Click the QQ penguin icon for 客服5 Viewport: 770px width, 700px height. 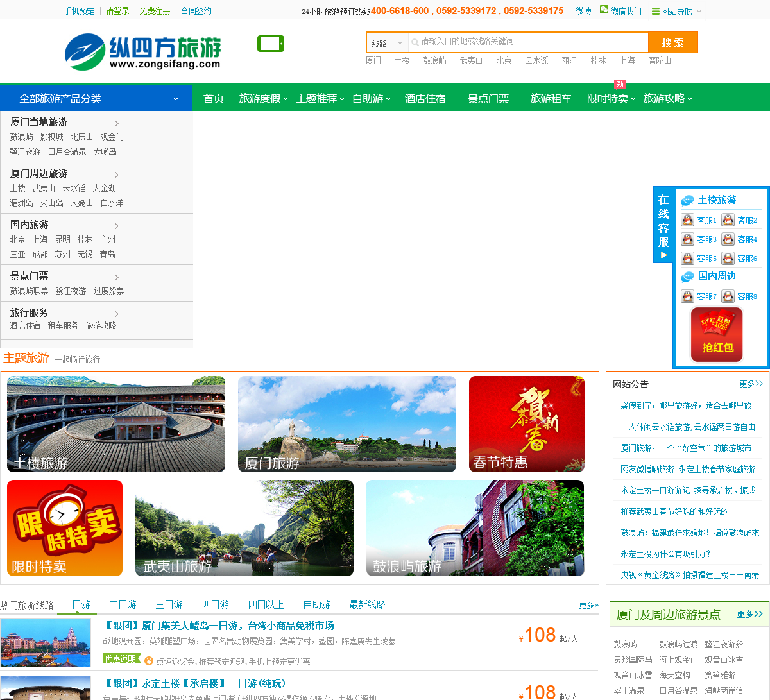click(687, 259)
